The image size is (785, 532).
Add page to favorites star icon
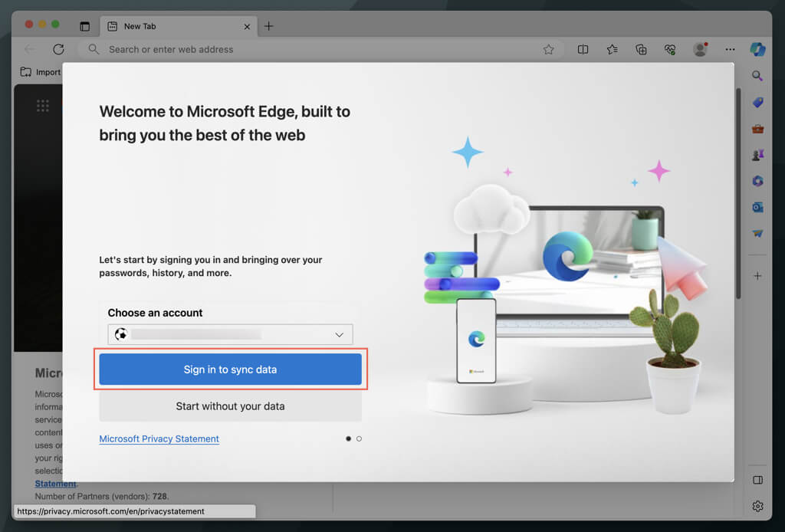pos(549,50)
